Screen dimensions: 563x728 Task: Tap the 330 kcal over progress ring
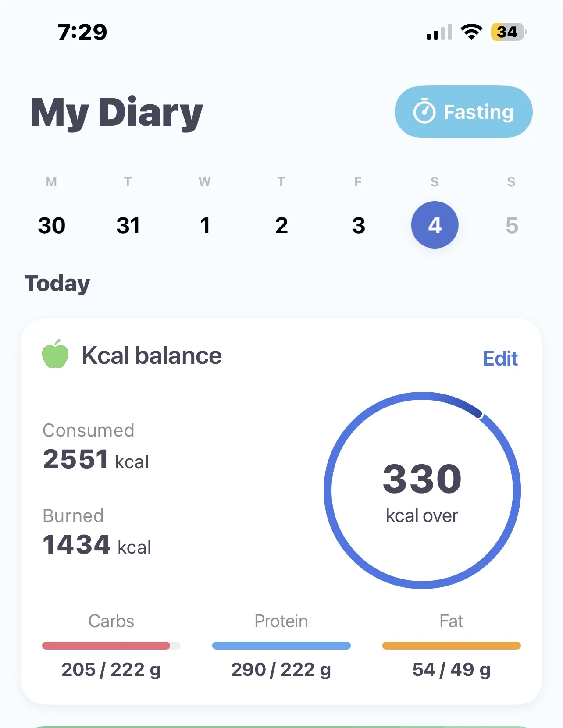pos(422,490)
